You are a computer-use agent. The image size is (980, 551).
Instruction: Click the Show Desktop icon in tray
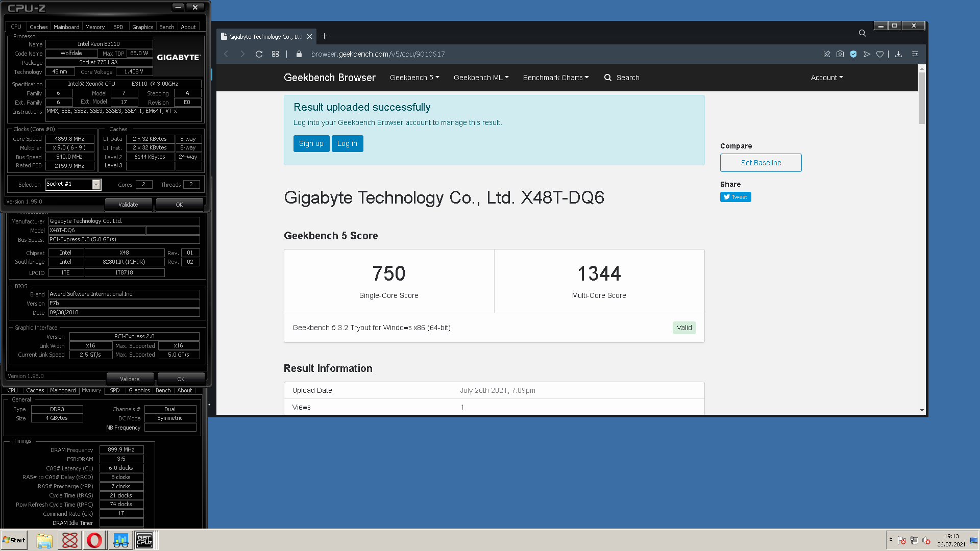coord(974,541)
